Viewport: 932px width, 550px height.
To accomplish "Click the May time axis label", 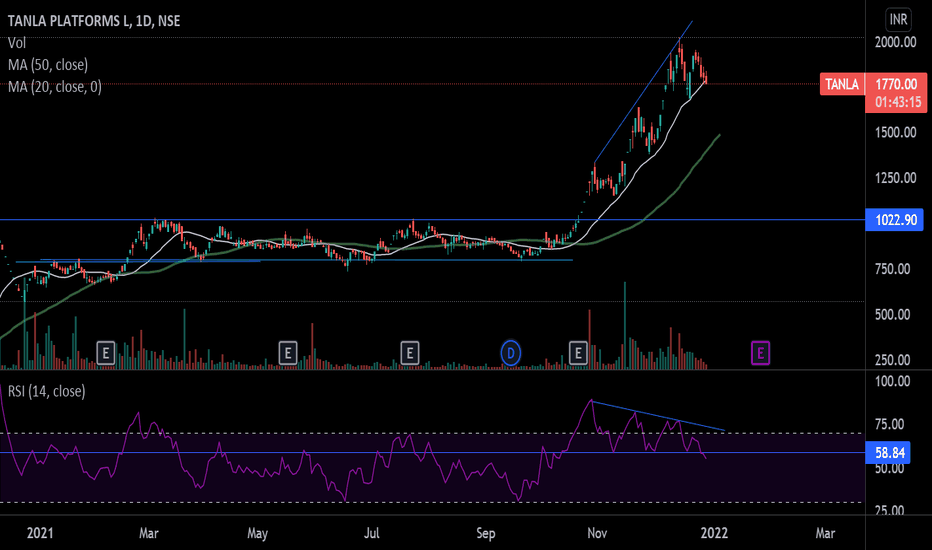I will click(x=257, y=533).
